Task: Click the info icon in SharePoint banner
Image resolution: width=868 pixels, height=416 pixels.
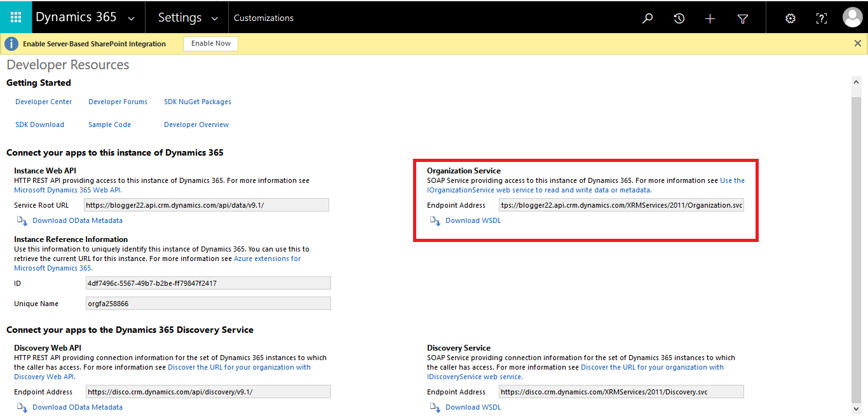Action: click(11, 44)
